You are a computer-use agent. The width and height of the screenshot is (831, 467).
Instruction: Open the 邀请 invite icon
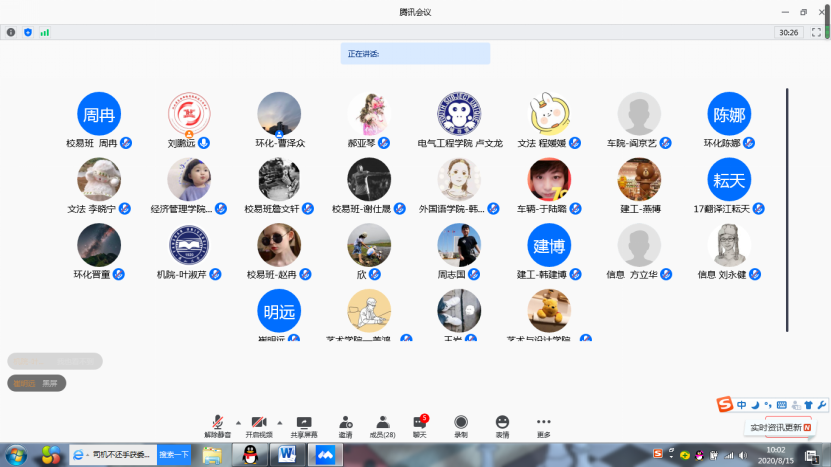345,426
